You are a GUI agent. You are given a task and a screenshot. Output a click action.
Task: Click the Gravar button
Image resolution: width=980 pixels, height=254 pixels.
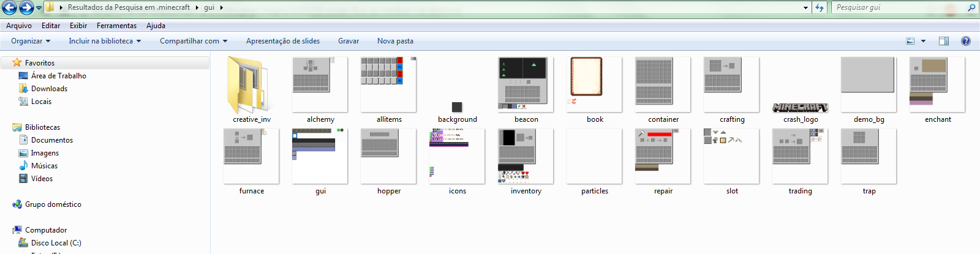[x=349, y=41]
